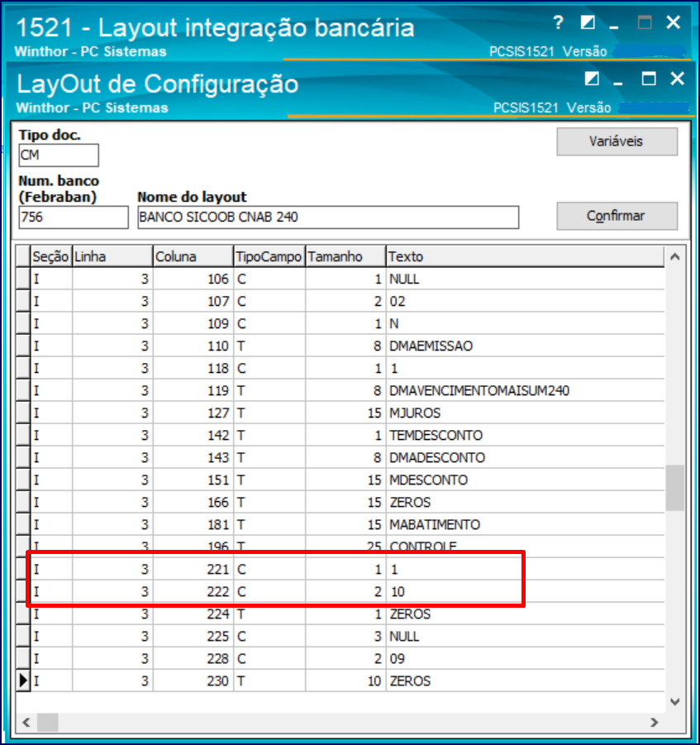Click the horizontal scrollbar left arrow
This screenshot has width=700, height=745.
[x=25, y=722]
